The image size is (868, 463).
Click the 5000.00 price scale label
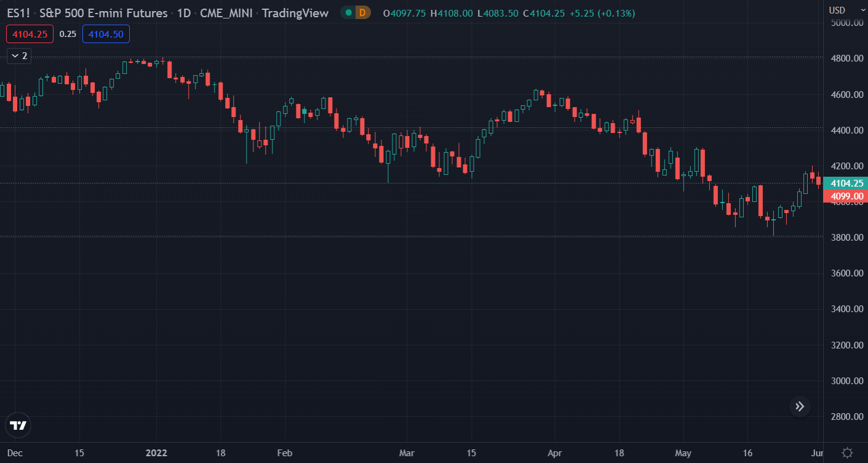coord(846,23)
